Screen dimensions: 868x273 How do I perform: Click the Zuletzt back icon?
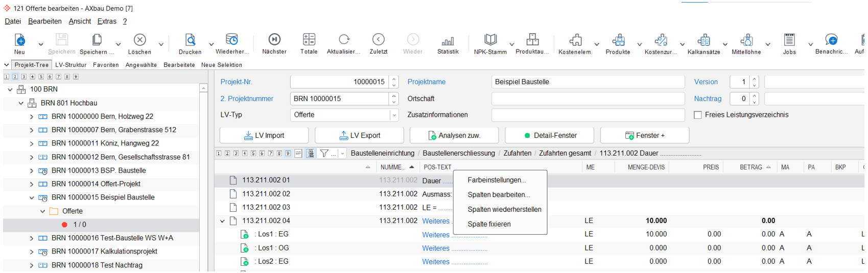[379, 40]
